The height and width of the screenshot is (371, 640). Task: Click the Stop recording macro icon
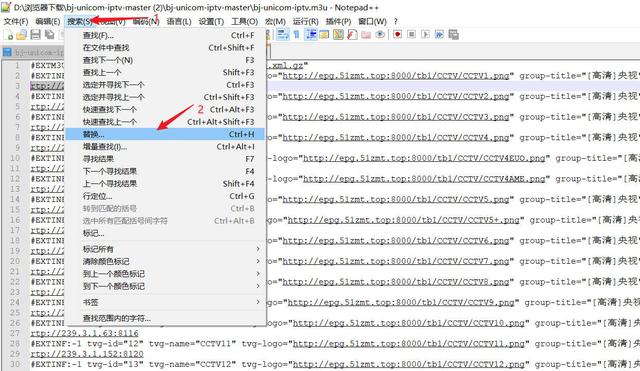(x=411, y=35)
